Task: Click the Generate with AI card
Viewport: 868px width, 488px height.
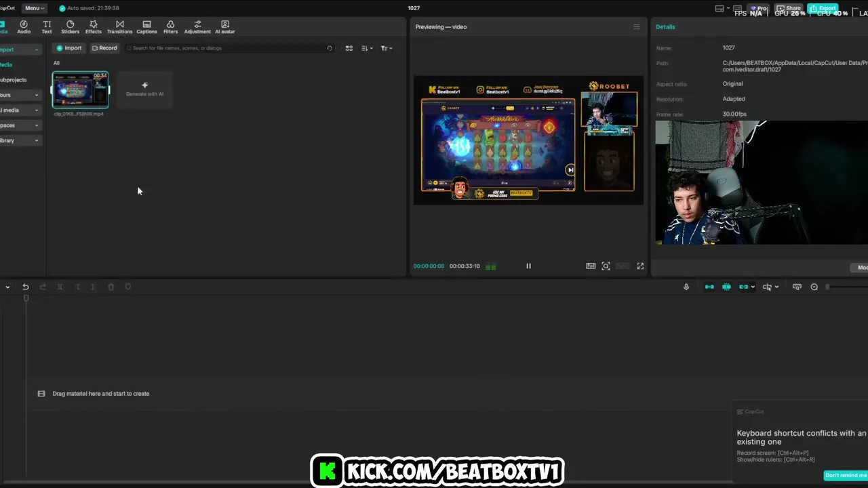Action: [144, 89]
